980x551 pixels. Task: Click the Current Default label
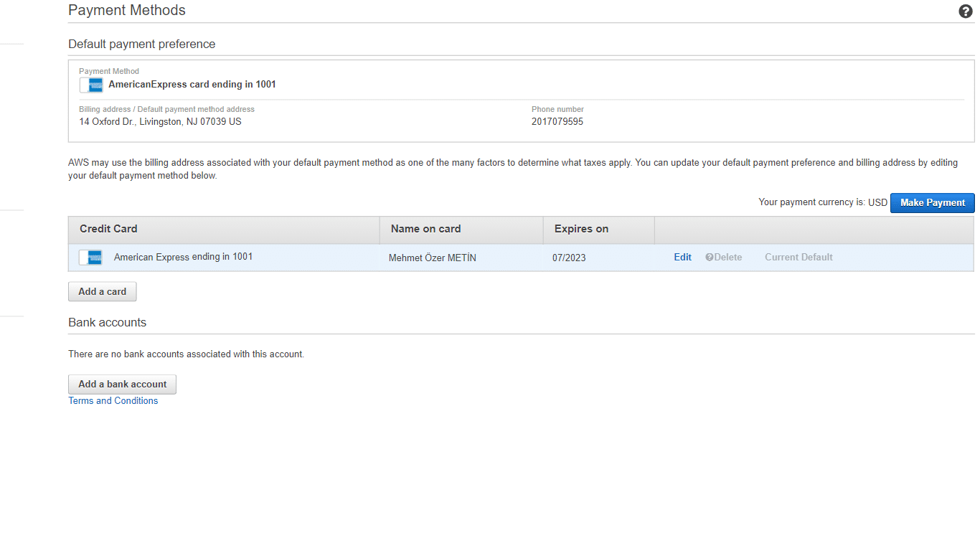798,257
